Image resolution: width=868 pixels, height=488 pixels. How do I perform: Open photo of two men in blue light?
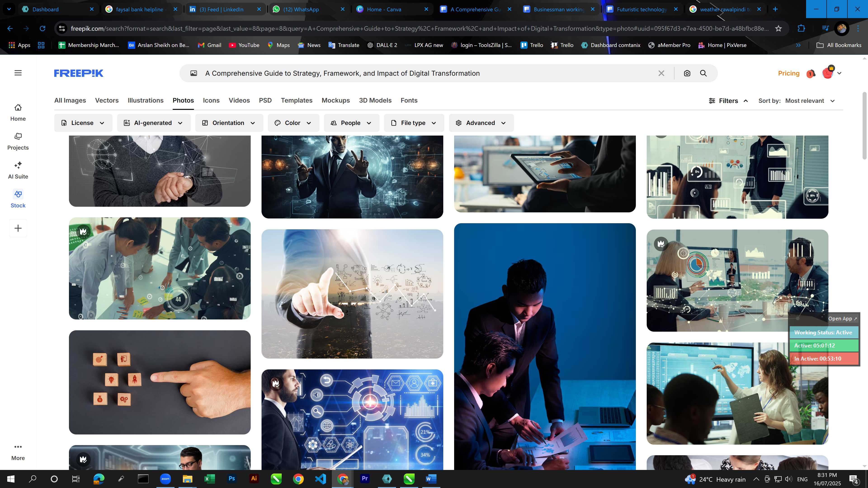[x=545, y=346]
